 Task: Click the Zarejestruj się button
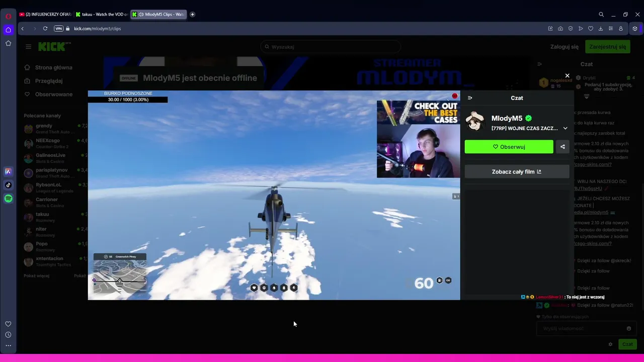(x=608, y=47)
